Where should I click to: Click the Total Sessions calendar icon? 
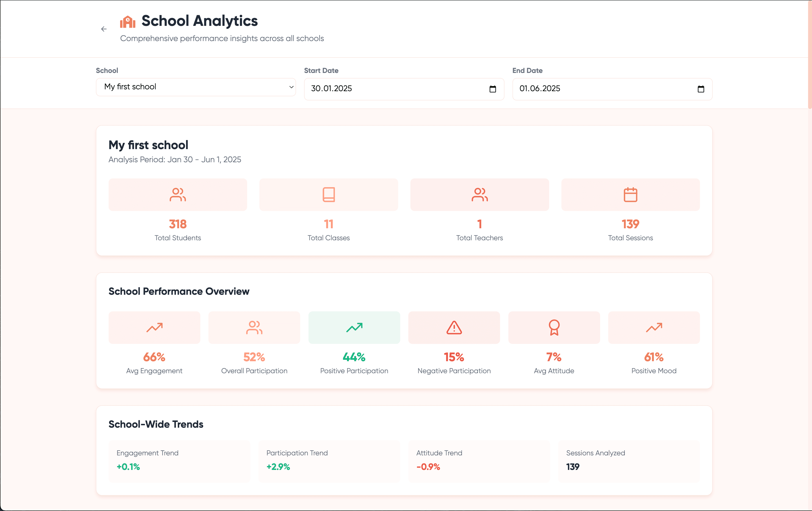[x=630, y=194]
